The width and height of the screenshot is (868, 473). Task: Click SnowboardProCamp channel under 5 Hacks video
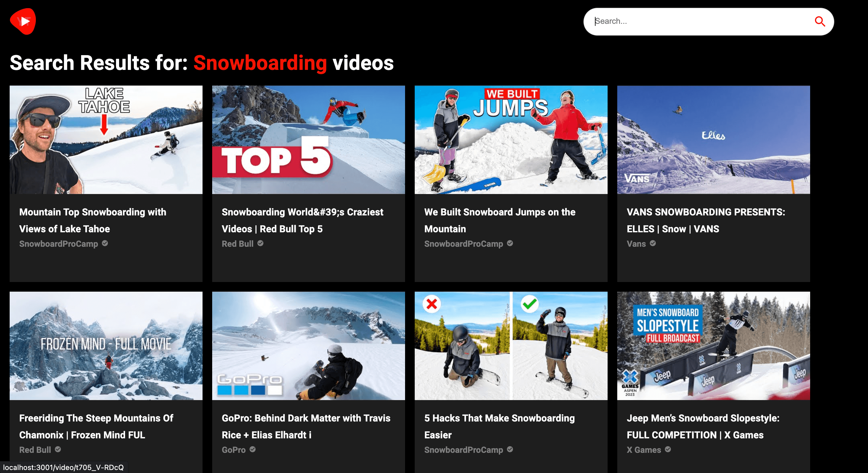(x=464, y=450)
